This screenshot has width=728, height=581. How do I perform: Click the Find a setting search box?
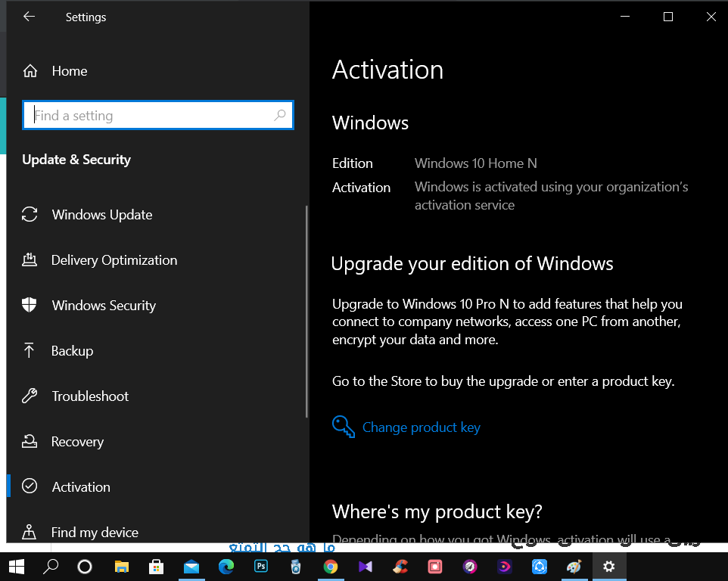(158, 115)
